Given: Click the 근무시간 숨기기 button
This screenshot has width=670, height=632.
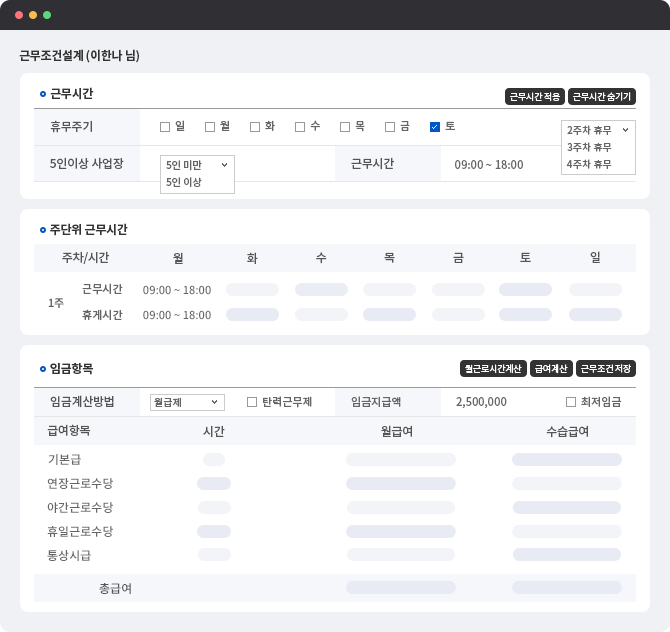Looking at the screenshot, I should click(x=602, y=97).
